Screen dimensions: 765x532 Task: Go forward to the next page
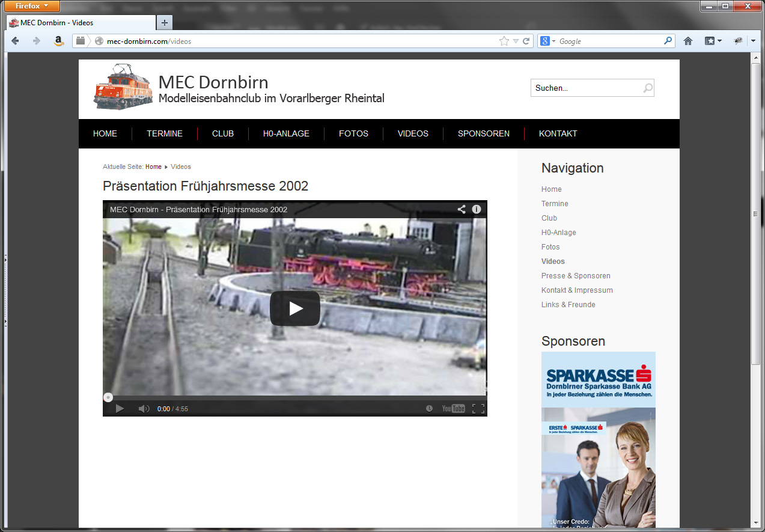click(36, 41)
